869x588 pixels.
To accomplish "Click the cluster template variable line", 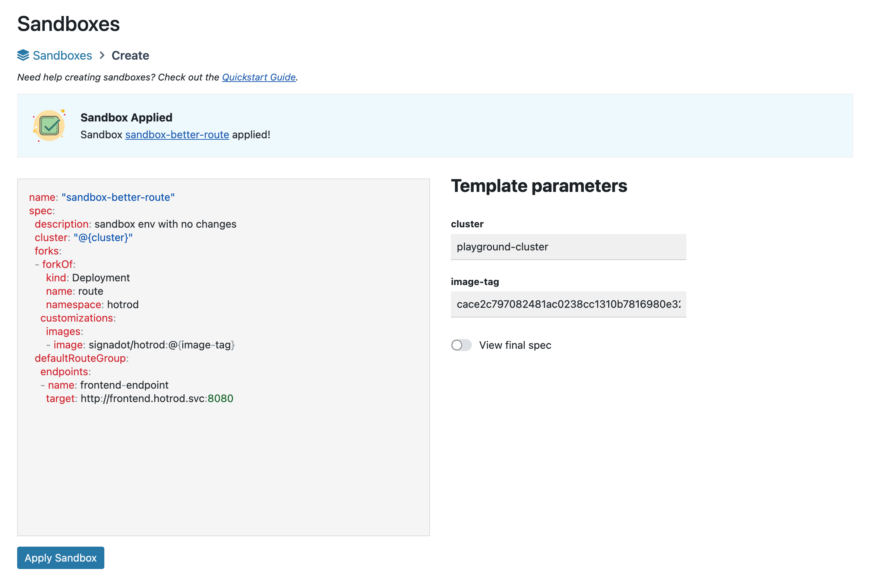I will [x=84, y=237].
